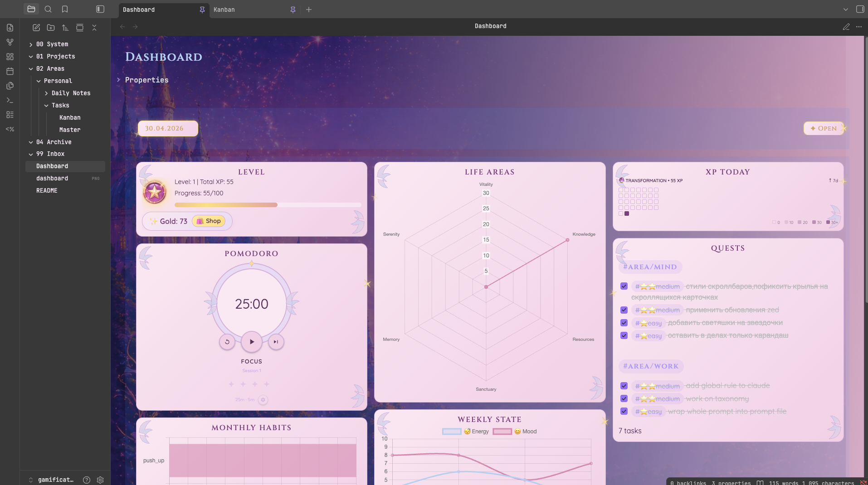Create a new note icon
The image size is (868, 485).
(36, 28)
